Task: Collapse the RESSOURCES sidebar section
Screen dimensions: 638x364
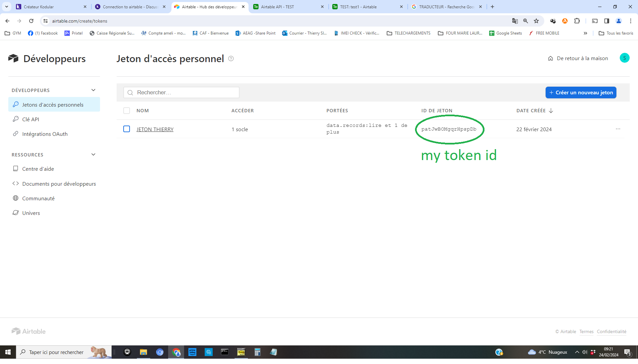Action: coord(93,154)
